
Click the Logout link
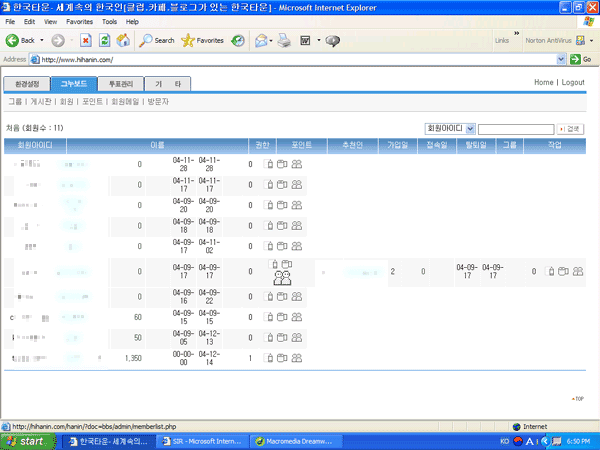click(x=573, y=83)
